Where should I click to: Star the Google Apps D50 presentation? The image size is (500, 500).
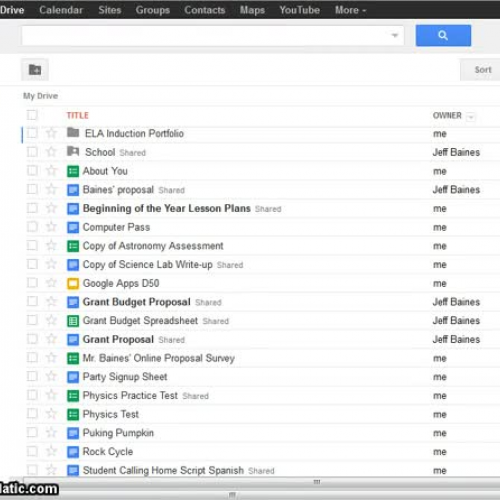[51, 283]
